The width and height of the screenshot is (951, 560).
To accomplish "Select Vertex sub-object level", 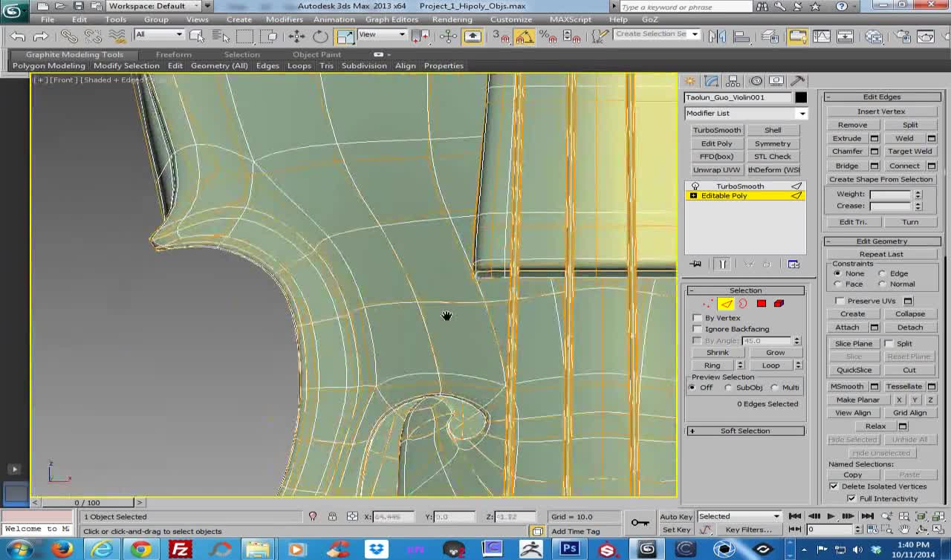I will coord(708,303).
